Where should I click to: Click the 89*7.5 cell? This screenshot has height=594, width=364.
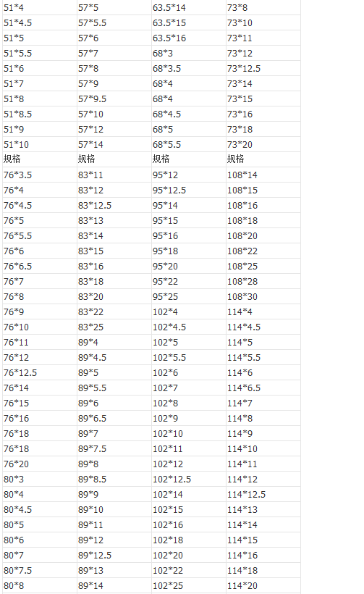(x=114, y=448)
